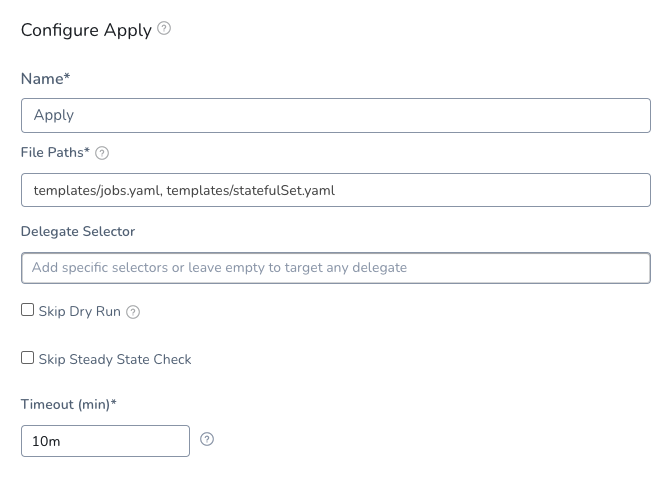Screen dimensions: 664x493
Task: Focus the Name field containing Apply
Action: (x=336, y=116)
